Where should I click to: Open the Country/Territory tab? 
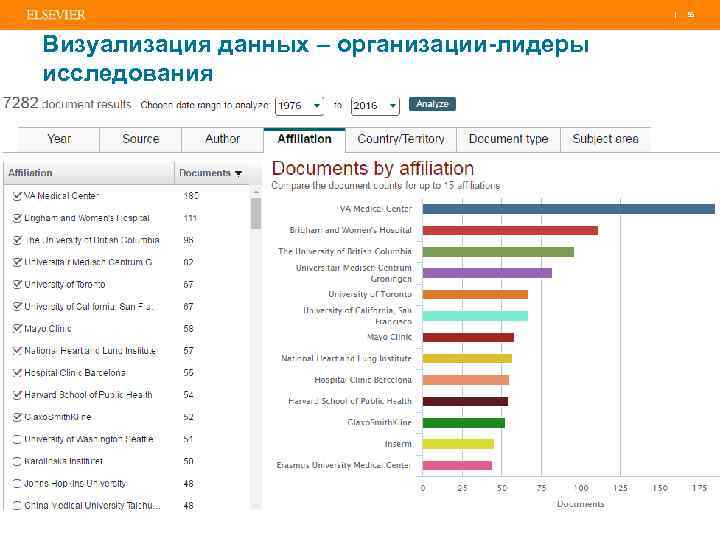[401, 139]
